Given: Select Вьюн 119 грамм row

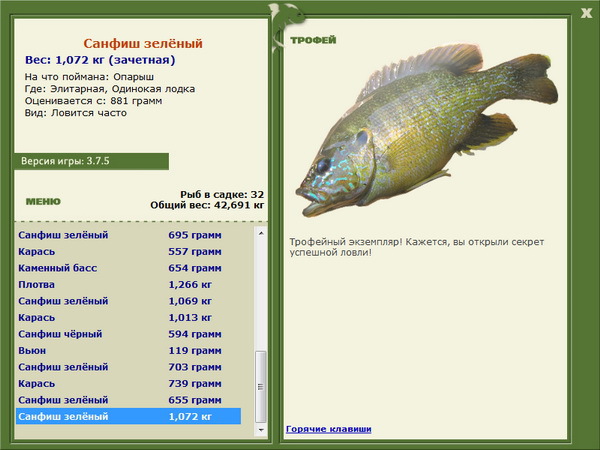Looking at the screenshot, I should pyautogui.click(x=129, y=351).
